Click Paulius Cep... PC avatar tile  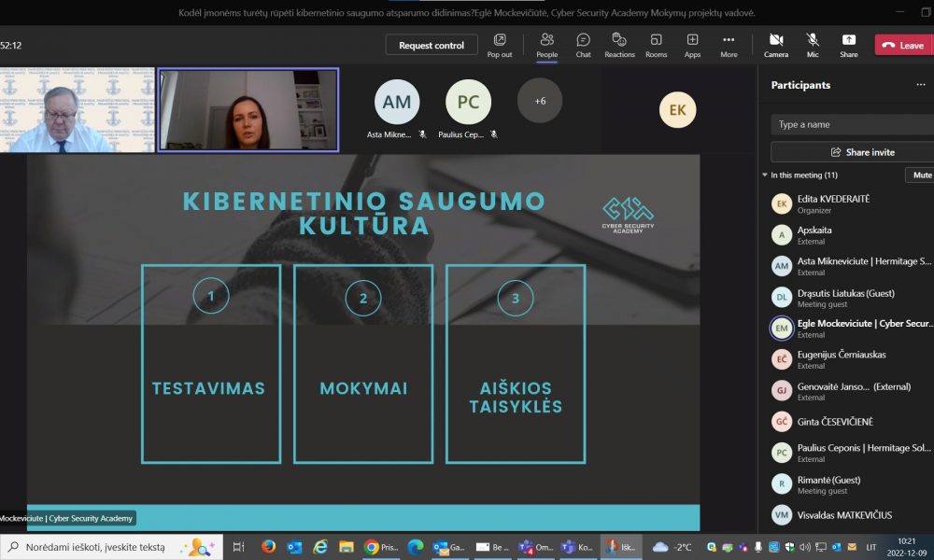tap(468, 102)
